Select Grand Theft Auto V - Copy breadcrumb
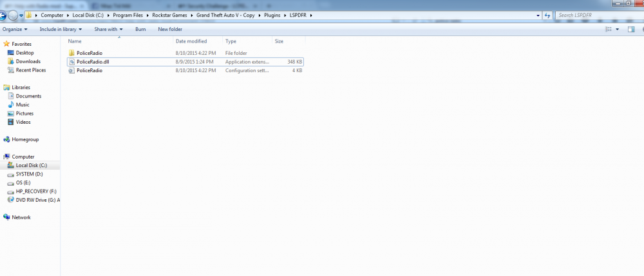Image resolution: width=644 pixels, height=276 pixels. 225,15
